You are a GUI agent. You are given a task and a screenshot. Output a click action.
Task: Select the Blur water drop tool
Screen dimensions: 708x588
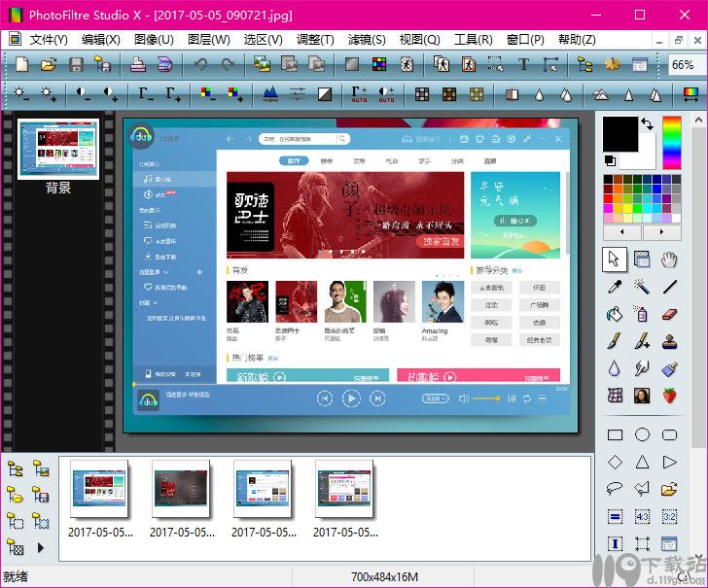(615, 368)
